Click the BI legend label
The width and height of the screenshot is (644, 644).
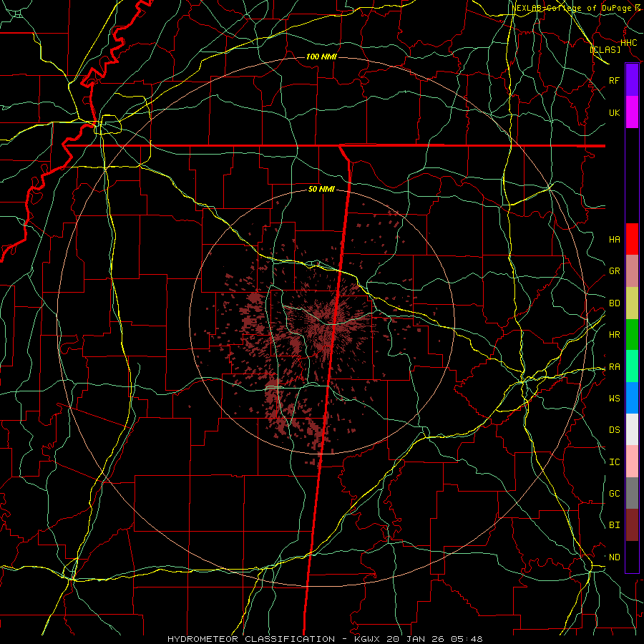pos(614,525)
